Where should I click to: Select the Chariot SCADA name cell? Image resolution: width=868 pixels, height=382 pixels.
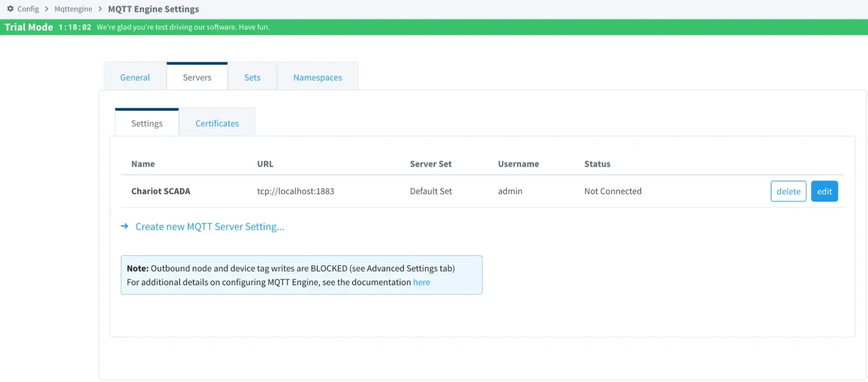pyautogui.click(x=161, y=191)
